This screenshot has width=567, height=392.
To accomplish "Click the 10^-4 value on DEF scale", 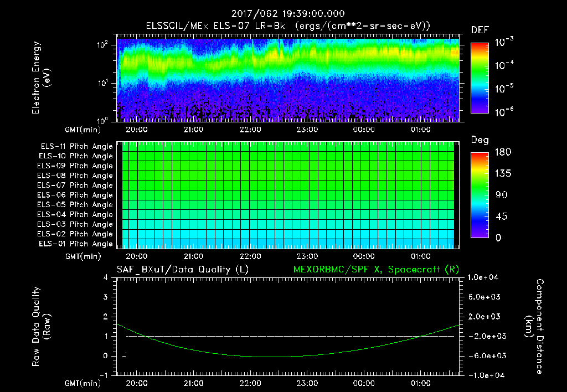I will tap(504, 65).
